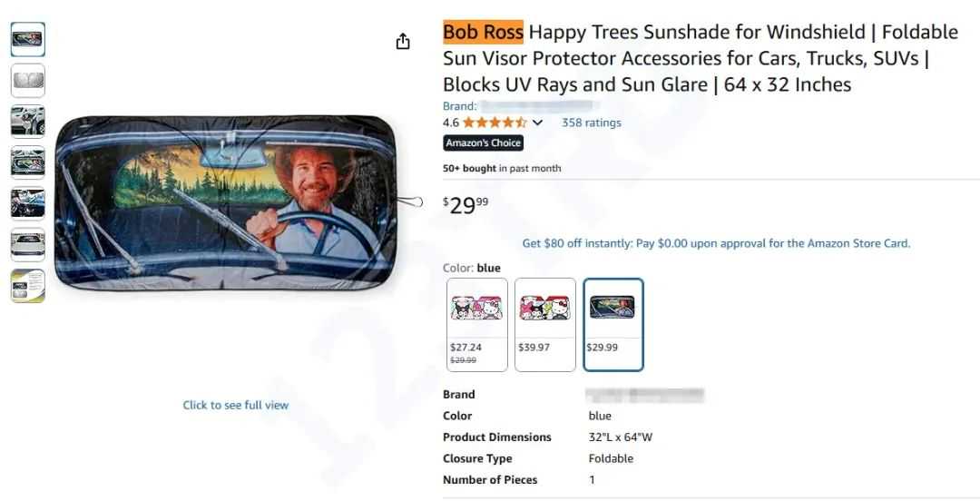
Task: Click the '50+ bought in past month' text
Action: [502, 168]
